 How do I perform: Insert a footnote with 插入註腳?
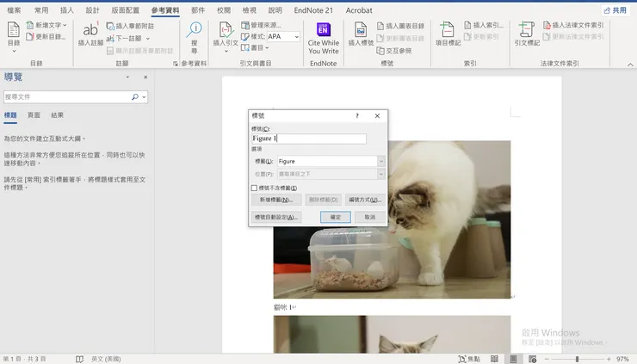(x=90, y=34)
